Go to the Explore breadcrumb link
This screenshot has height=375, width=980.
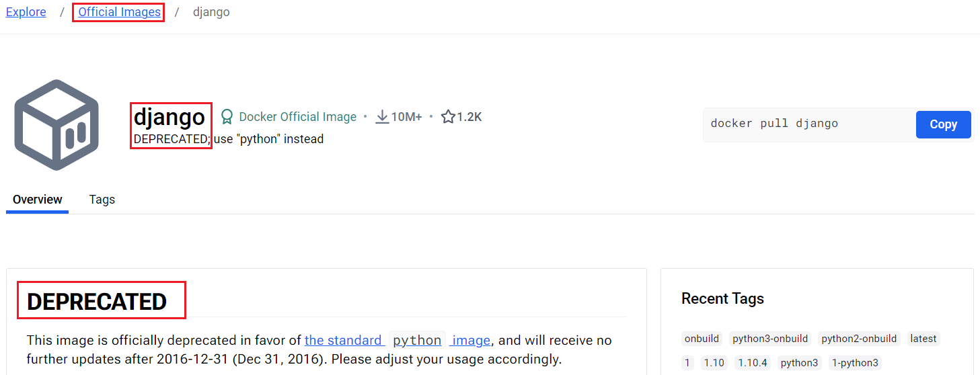click(x=26, y=12)
